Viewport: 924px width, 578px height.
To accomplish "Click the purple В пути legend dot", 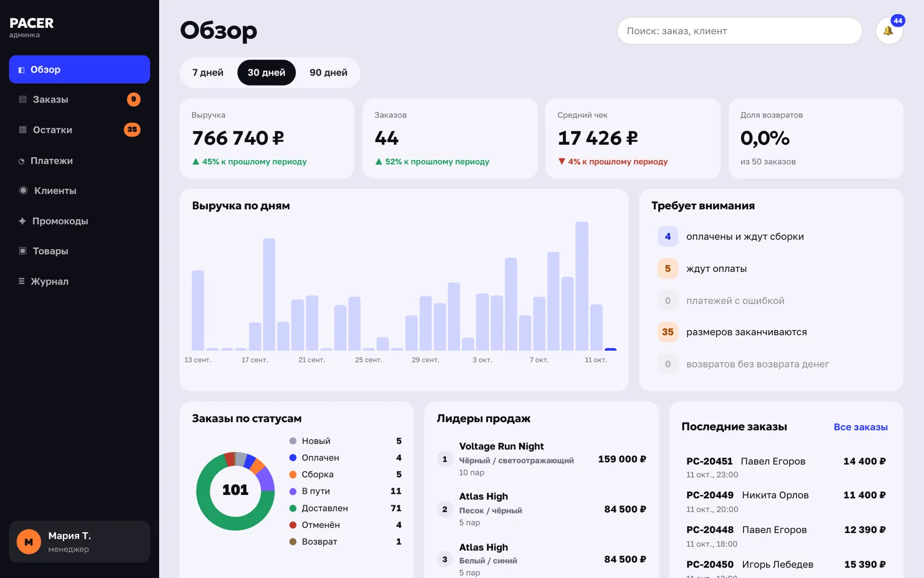I will click(x=293, y=491).
